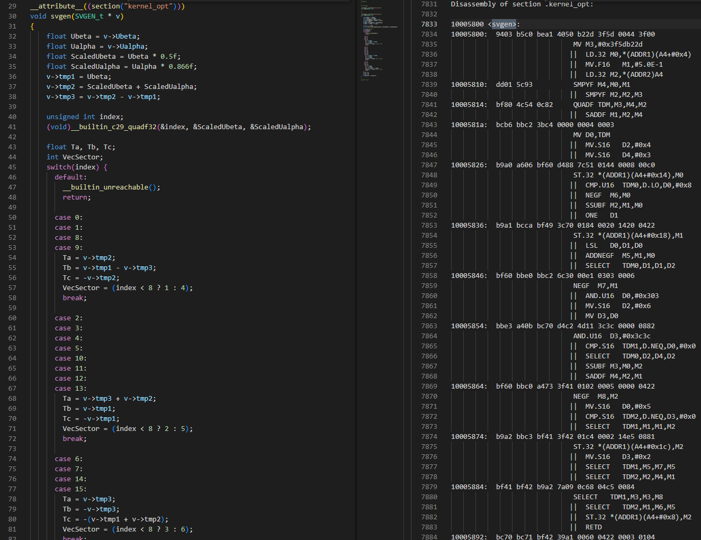Screen dimensions: 701x540
Task: Click the __builtin_unreachable call
Action: (109, 187)
